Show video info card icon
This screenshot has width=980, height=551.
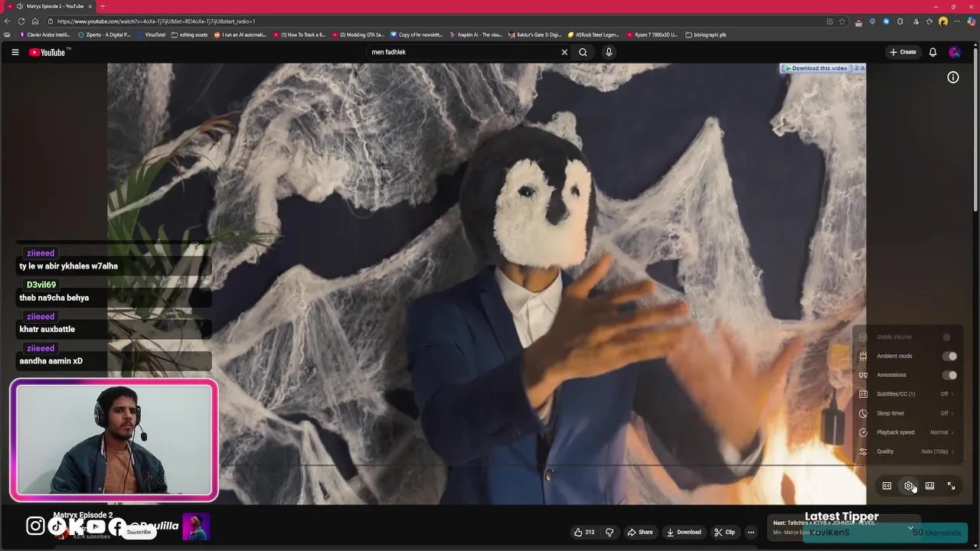point(953,77)
